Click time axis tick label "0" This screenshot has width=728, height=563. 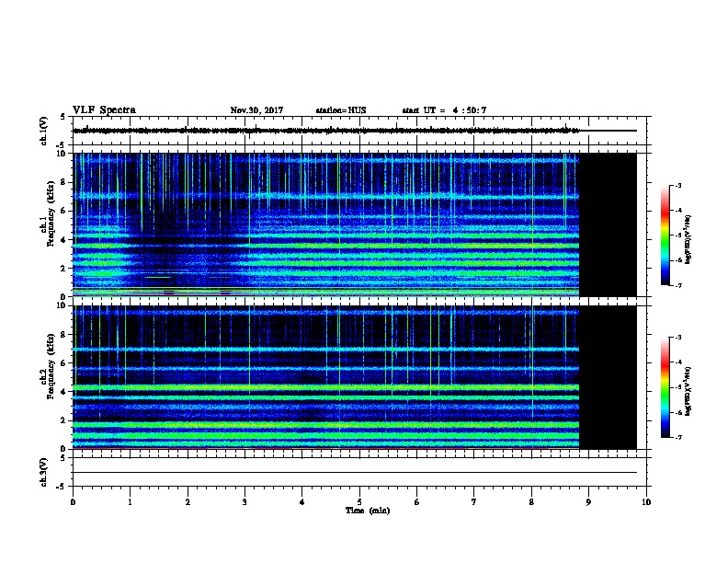point(73,502)
